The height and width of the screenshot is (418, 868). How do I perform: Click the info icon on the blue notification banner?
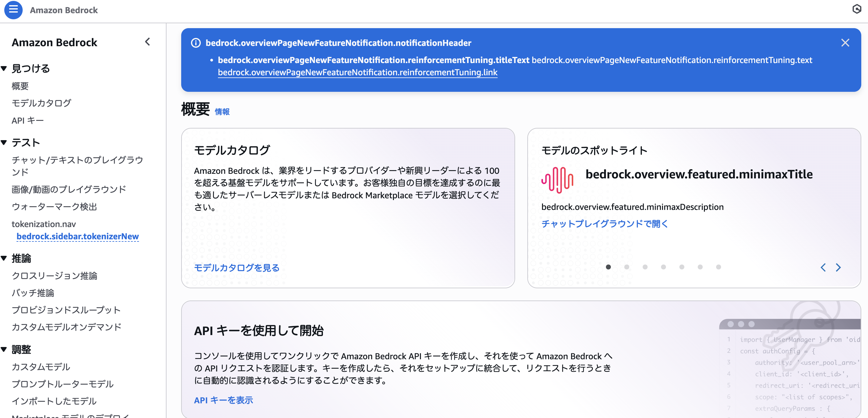coord(196,43)
